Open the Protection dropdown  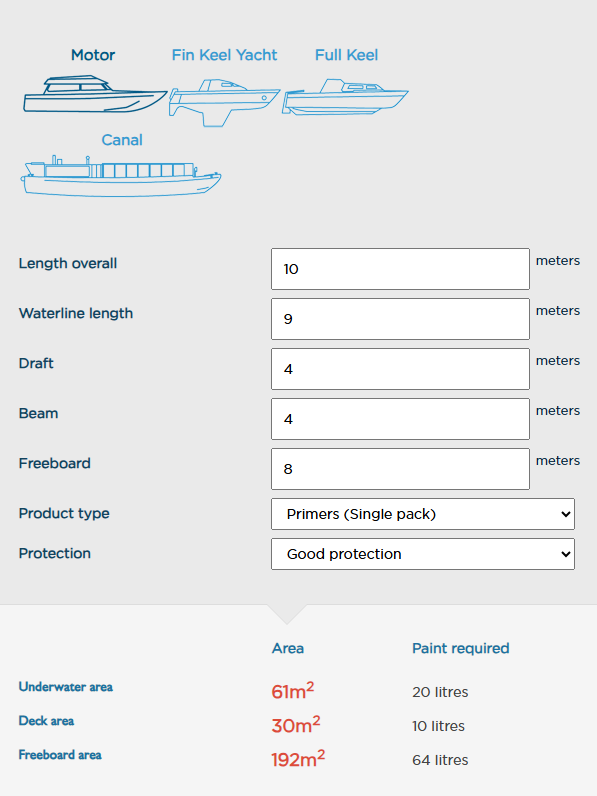tap(423, 554)
